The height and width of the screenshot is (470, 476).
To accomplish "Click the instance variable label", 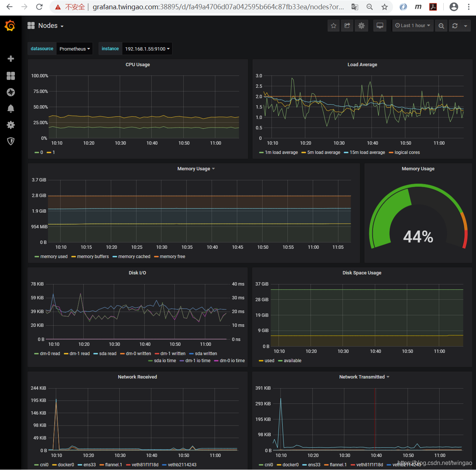I will click(110, 49).
